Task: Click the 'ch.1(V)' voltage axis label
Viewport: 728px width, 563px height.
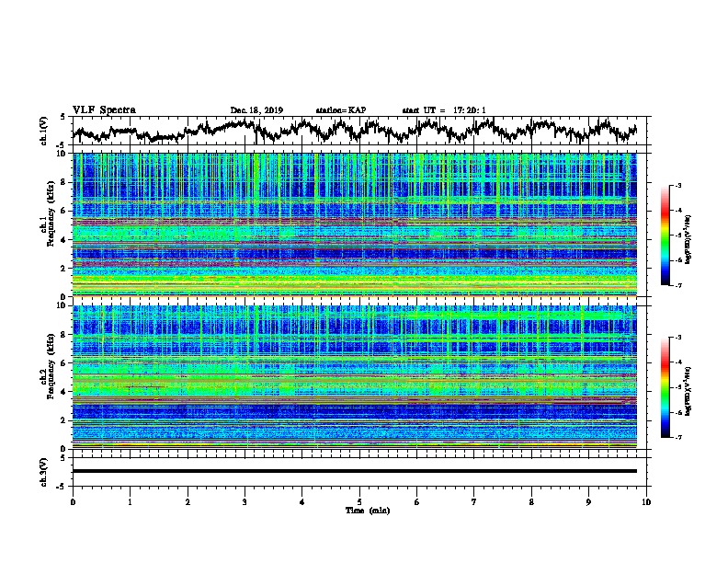Action: click(44, 131)
